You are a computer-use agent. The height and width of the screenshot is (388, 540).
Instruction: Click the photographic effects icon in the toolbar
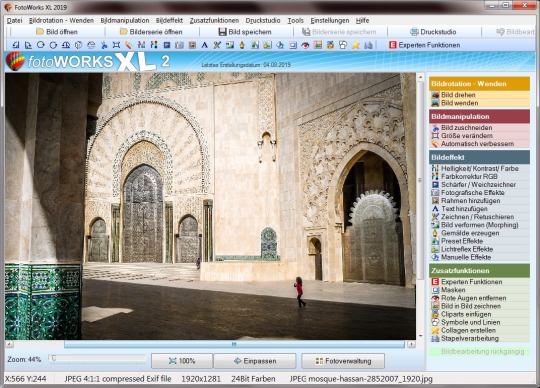point(179,45)
